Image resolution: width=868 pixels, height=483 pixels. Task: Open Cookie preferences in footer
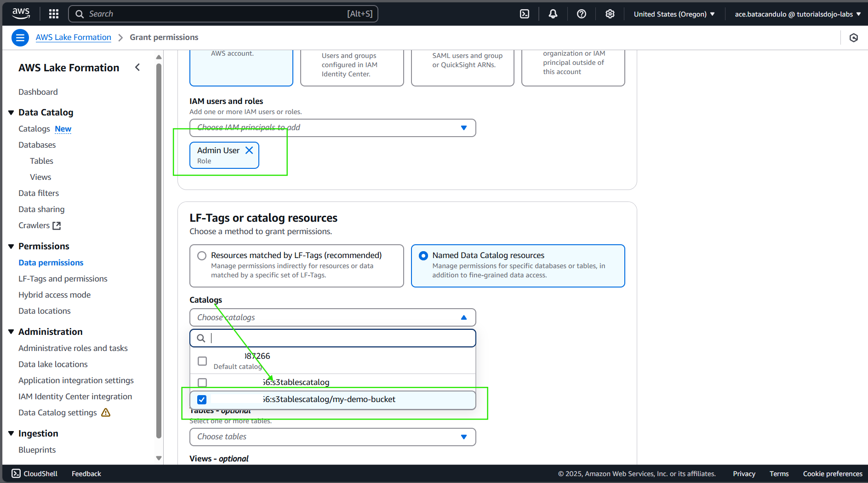click(833, 473)
